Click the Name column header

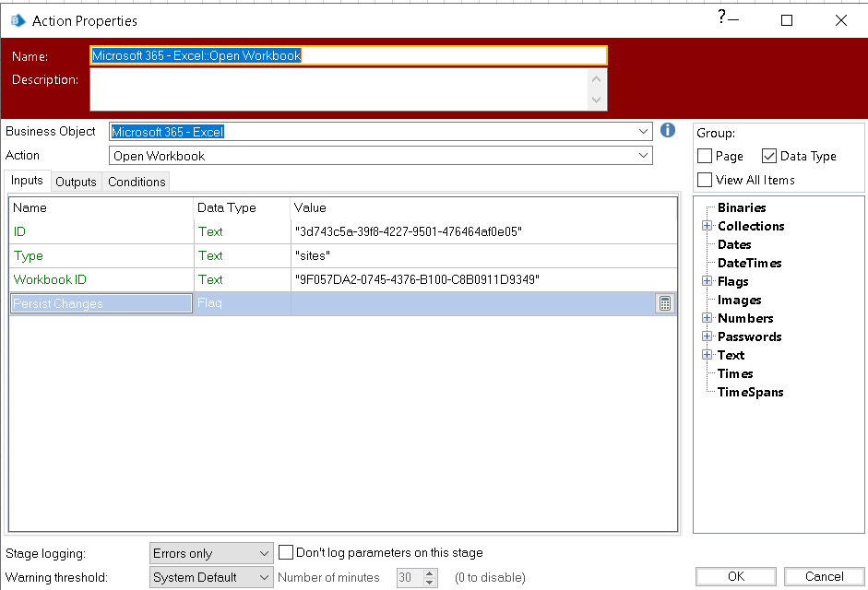pyautogui.click(x=101, y=207)
